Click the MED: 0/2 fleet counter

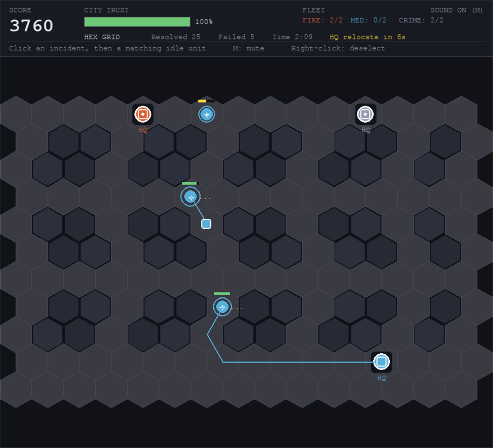368,20
